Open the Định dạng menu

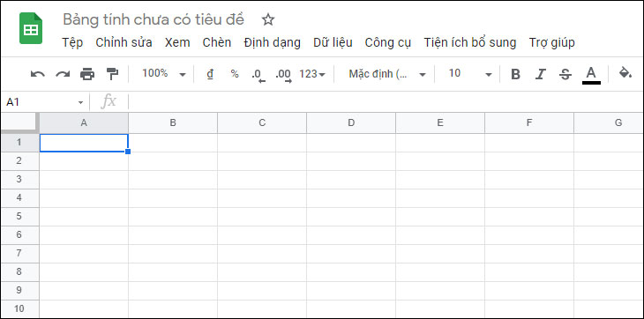click(x=272, y=42)
